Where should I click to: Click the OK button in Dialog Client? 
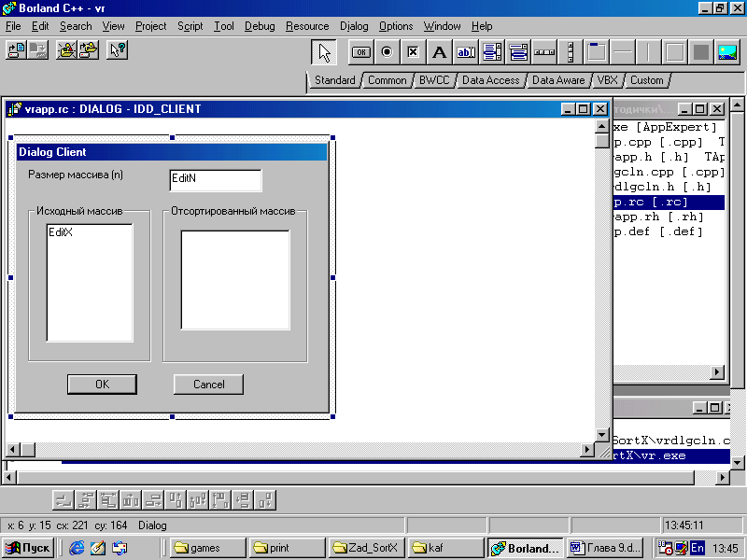102,385
